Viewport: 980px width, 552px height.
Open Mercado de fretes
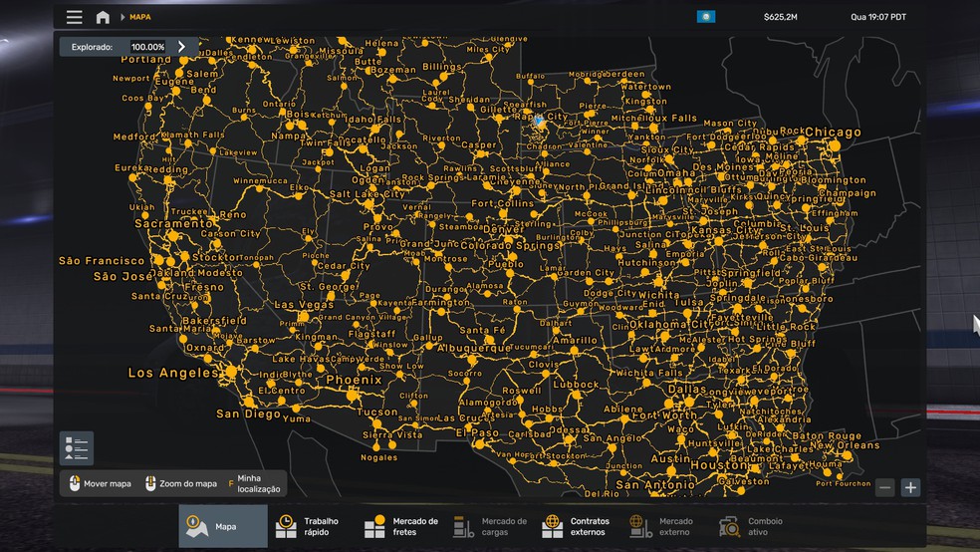point(400,526)
